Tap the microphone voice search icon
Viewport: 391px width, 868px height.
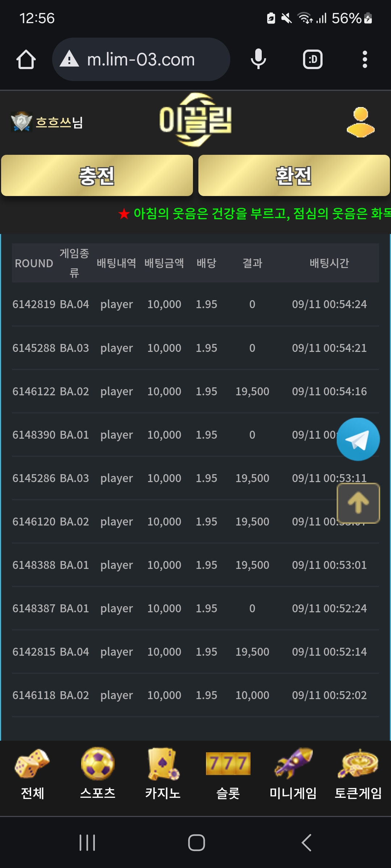(258, 59)
